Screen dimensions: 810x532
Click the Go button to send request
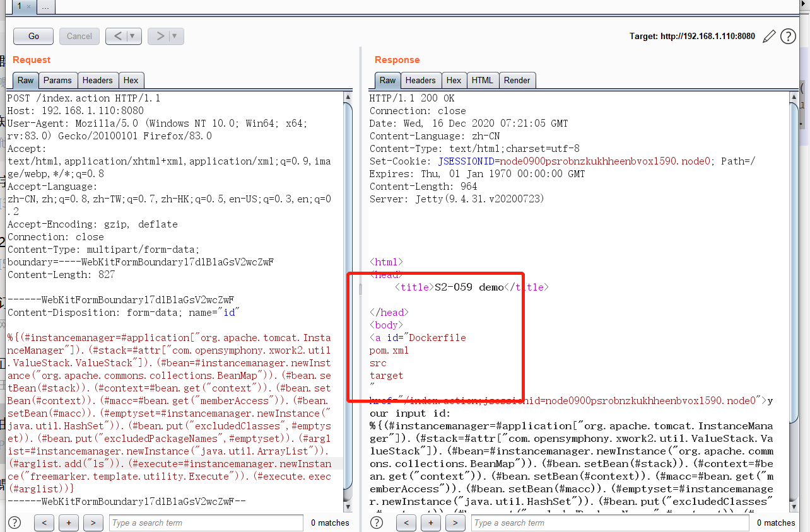(x=33, y=36)
